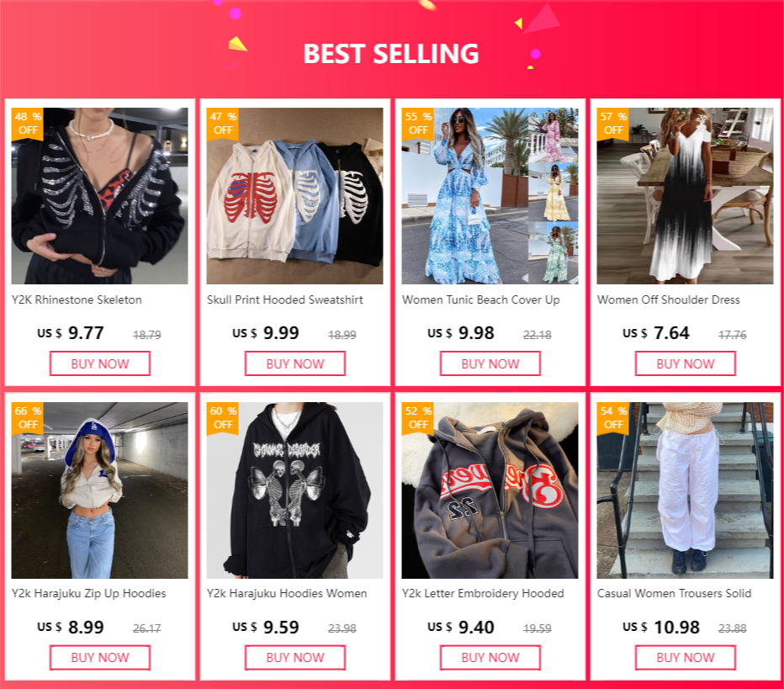Viewport: 784px width, 689px height.
Task: Open the Women Off Shoulder Dress title link
Action: point(669,300)
